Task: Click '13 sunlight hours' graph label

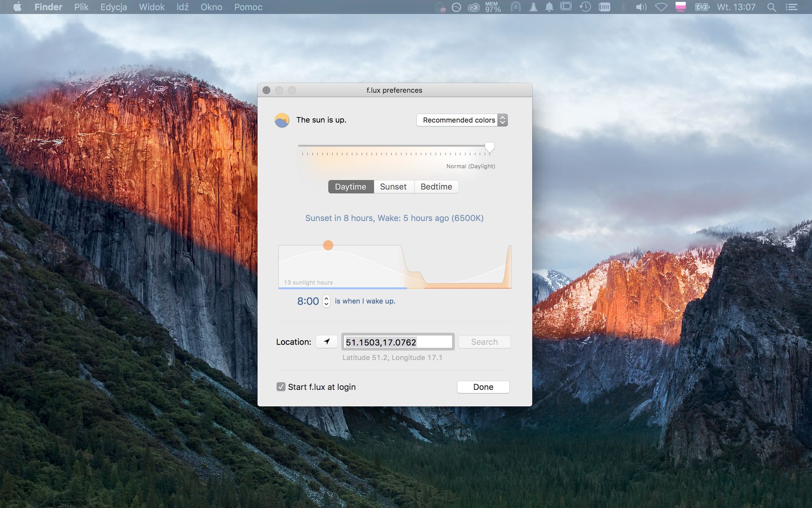Action: (308, 283)
